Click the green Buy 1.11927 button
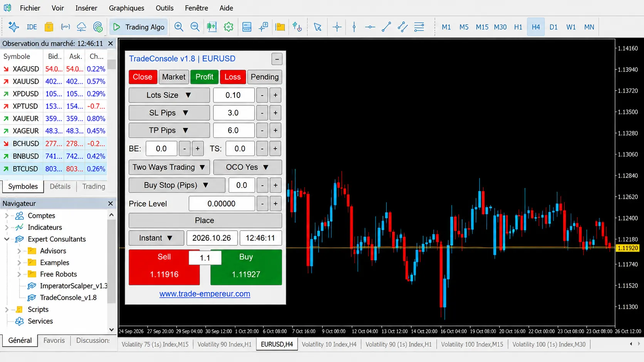This screenshot has width=644, height=362. tap(246, 267)
